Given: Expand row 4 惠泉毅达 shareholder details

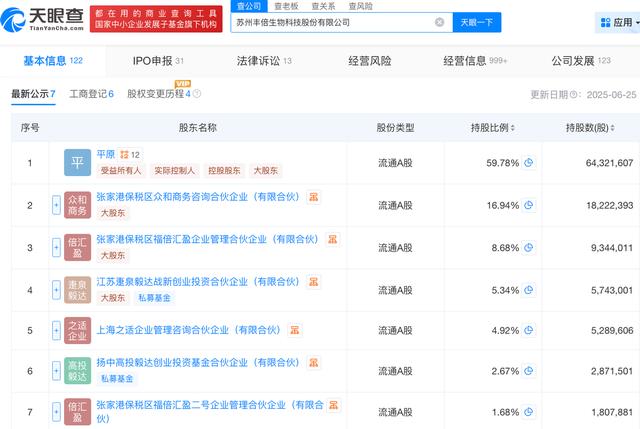Looking at the screenshot, I should coord(56,289).
